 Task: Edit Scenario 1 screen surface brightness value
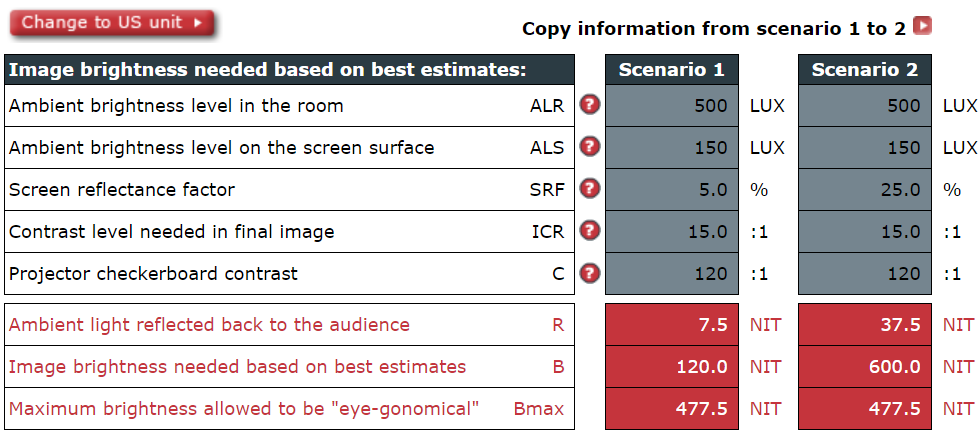tap(672, 147)
